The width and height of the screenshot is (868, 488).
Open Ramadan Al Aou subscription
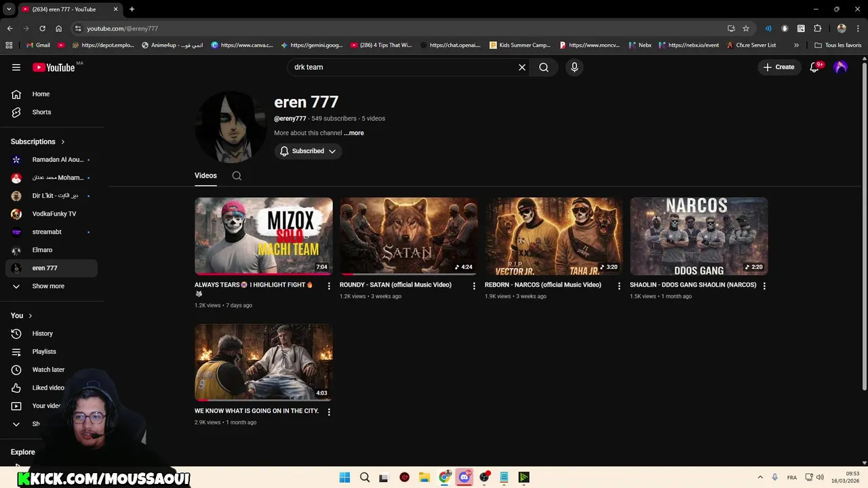click(x=52, y=160)
